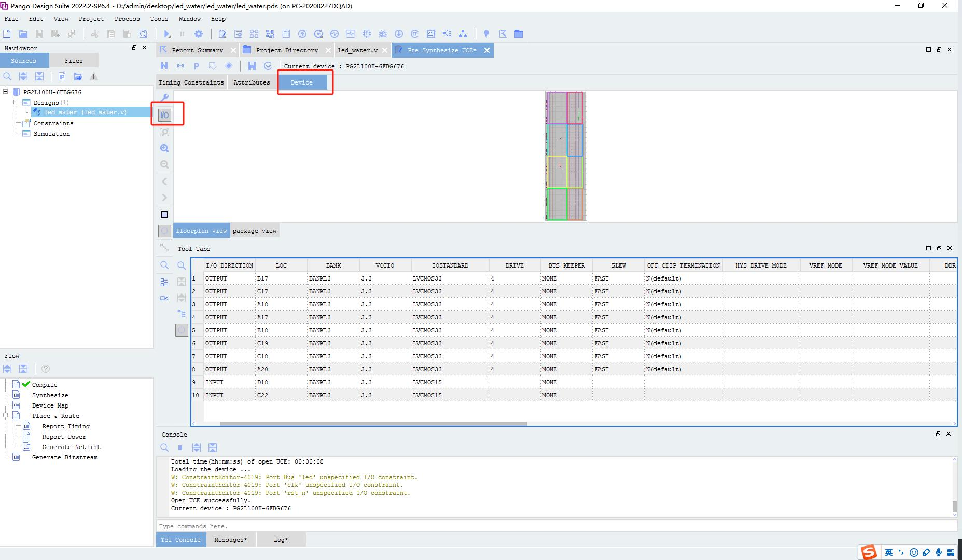Image resolution: width=962 pixels, height=560 pixels.
Task: Collapse the PG2L100H-6FBG676 tree node
Action: tap(6, 92)
